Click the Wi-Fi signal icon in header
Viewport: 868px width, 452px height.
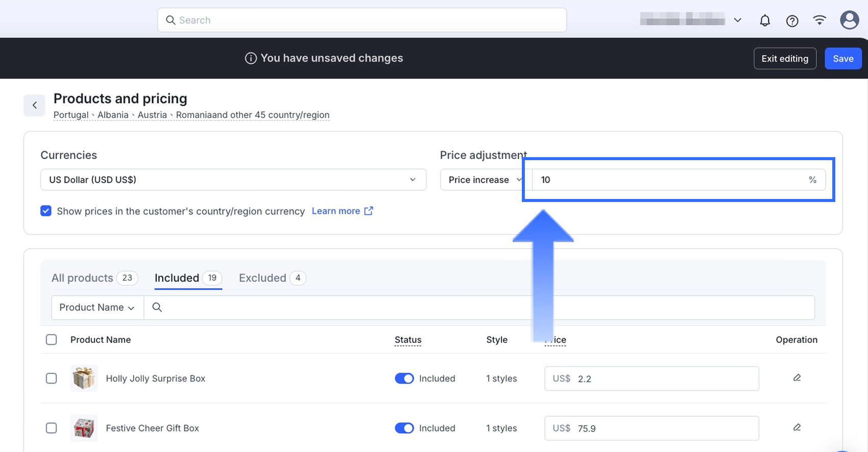819,20
